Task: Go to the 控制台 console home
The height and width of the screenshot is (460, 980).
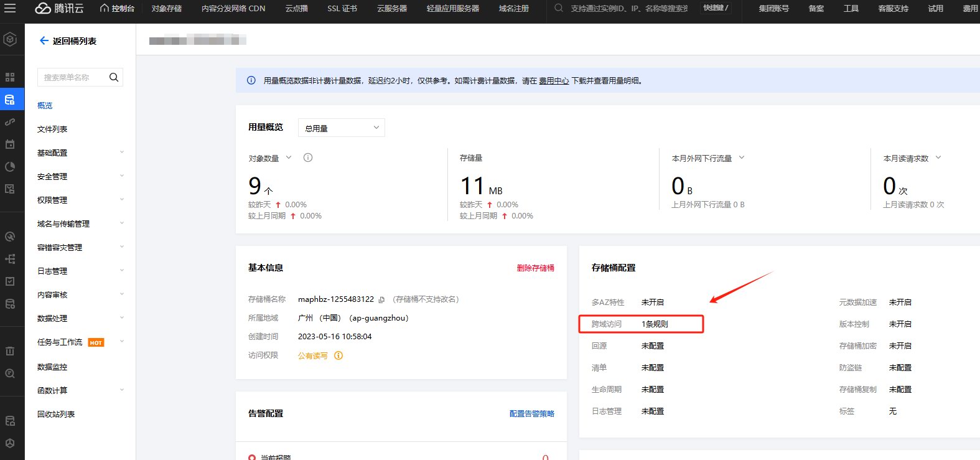Action: (118, 8)
